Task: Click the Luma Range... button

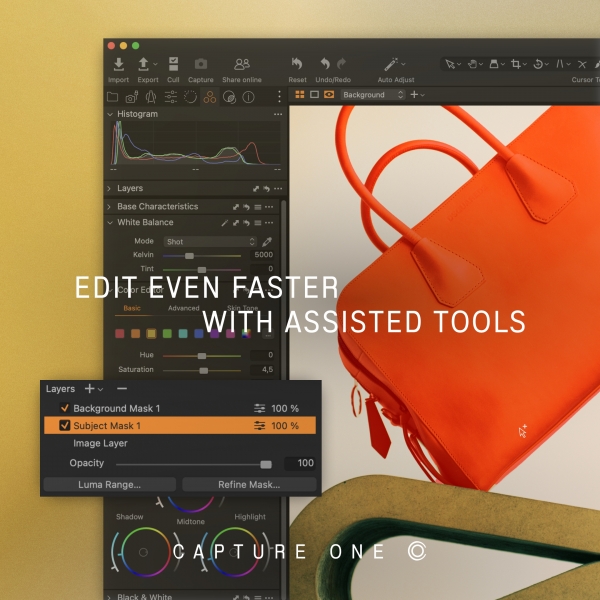Action: coord(110,484)
